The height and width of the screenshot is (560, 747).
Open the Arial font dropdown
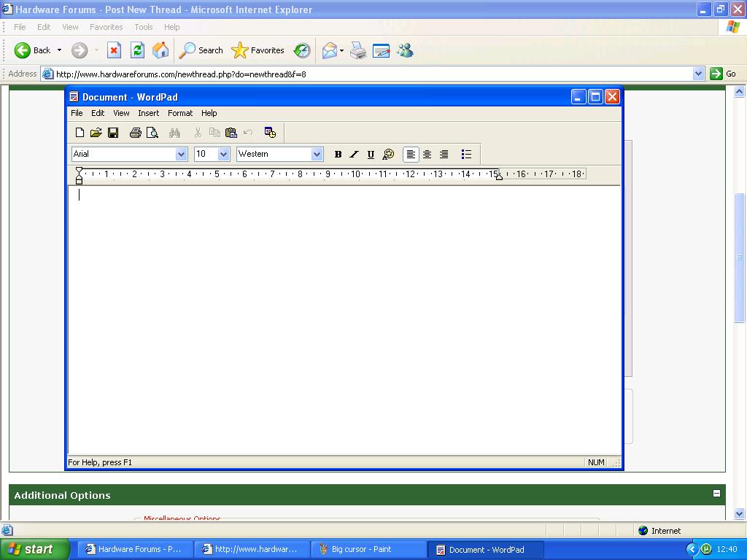pyautogui.click(x=181, y=155)
